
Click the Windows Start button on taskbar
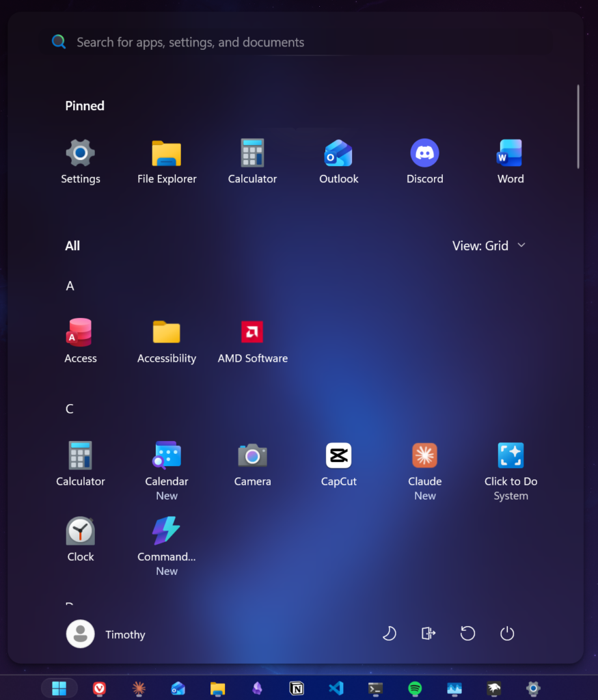coord(59,688)
